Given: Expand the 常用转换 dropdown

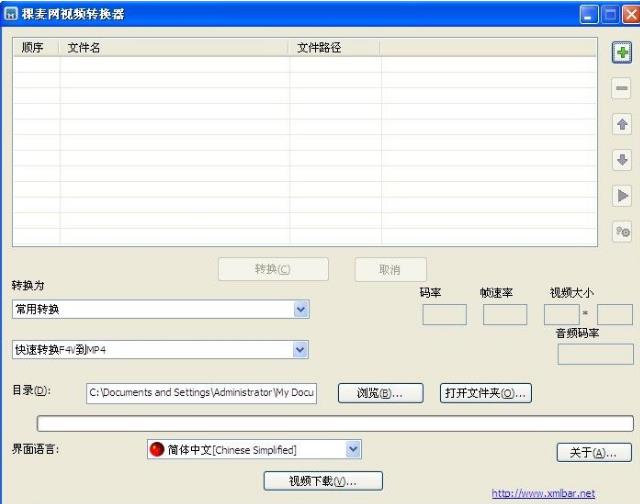Looking at the screenshot, I should coord(301,310).
